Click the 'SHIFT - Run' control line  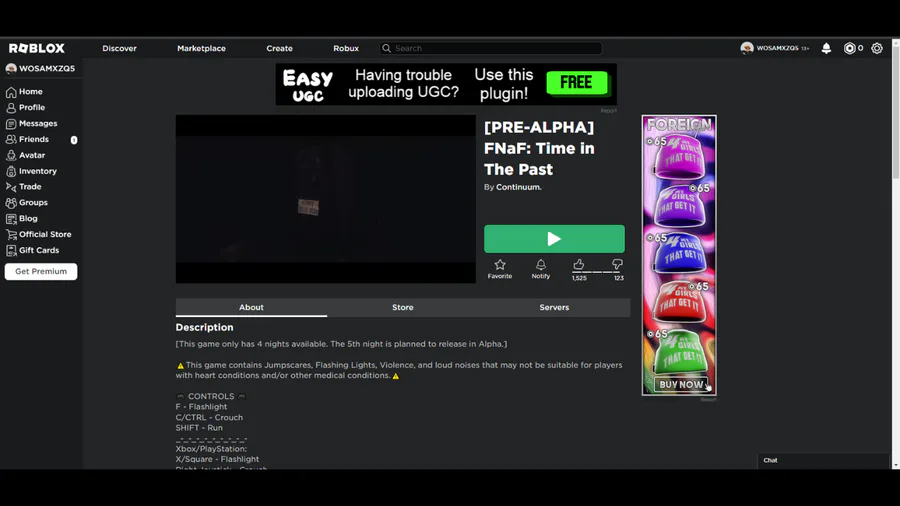(x=199, y=428)
